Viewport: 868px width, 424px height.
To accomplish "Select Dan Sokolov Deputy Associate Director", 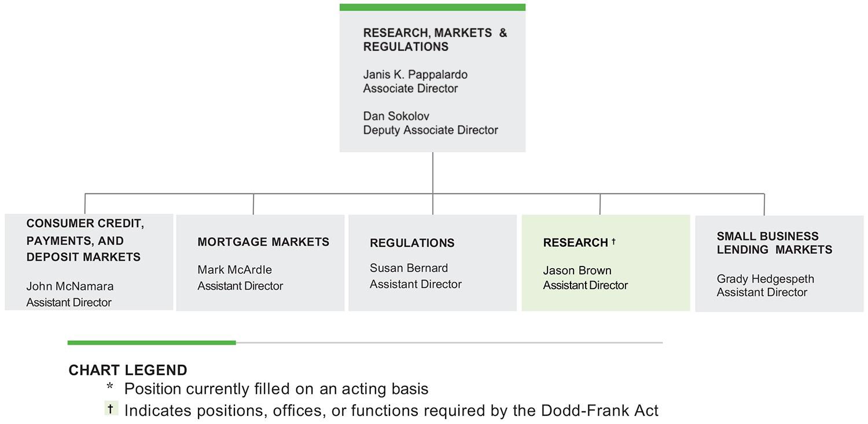I will click(x=431, y=123).
